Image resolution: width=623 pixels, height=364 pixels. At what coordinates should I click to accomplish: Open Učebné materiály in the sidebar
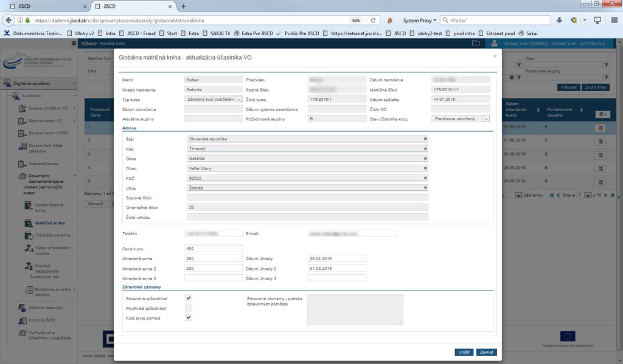tap(46, 307)
